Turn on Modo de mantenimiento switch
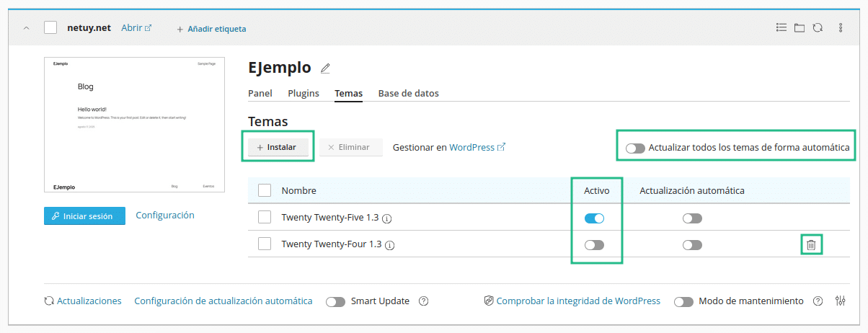 pyautogui.click(x=684, y=301)
